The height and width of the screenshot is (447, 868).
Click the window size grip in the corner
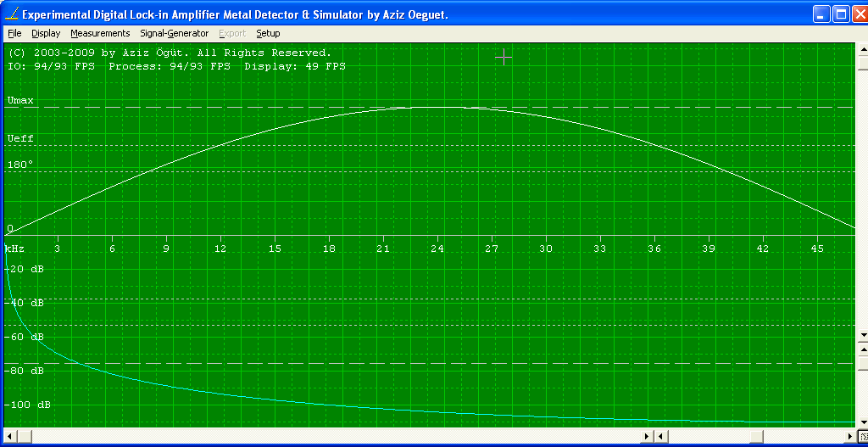tap(862, 437)
